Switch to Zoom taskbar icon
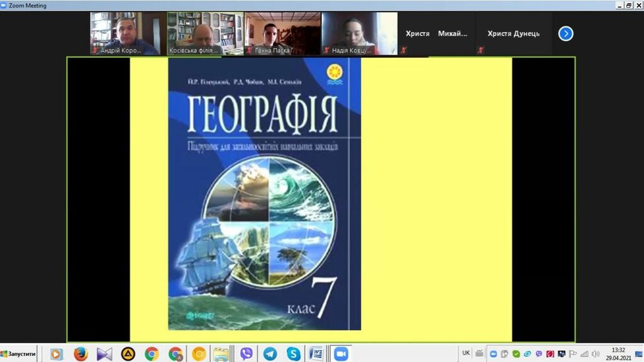 [341, 354]
